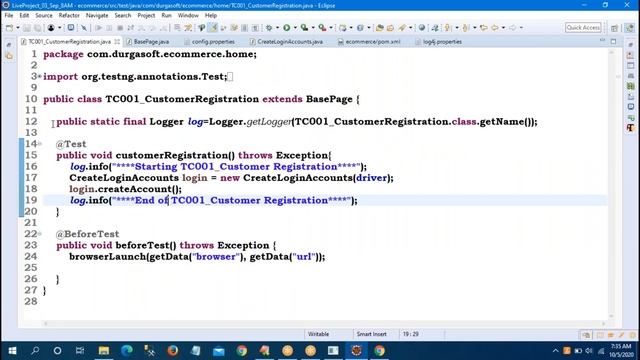Open File Explorer from the taskbar

tap(104, 351)
